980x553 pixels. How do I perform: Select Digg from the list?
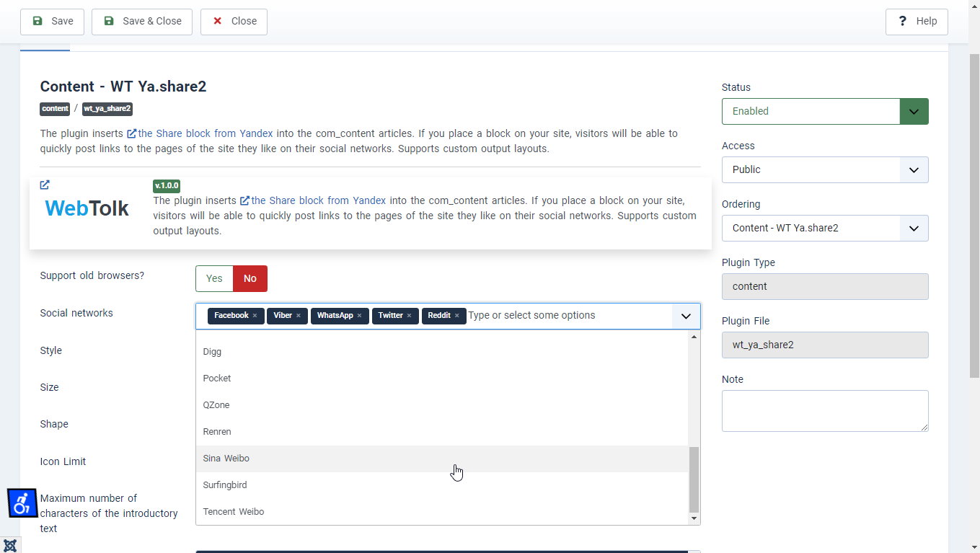[x=442, y=352]
